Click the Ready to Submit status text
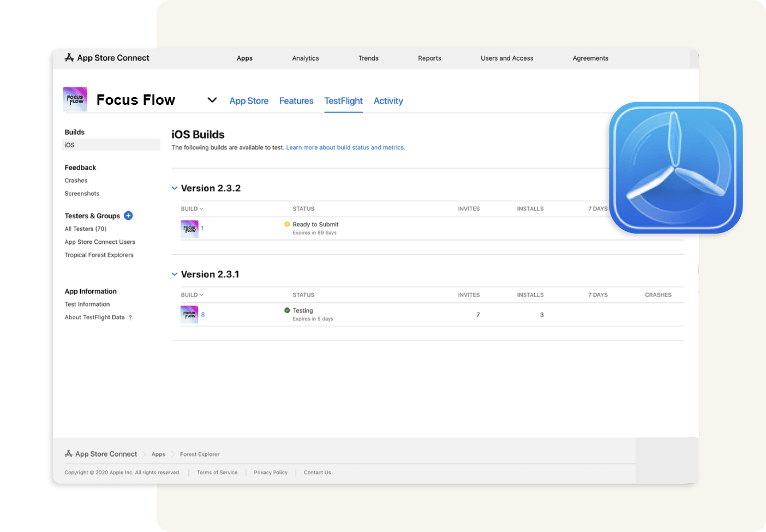The width and height of the screenshot is (766, 532). [315, 224]
